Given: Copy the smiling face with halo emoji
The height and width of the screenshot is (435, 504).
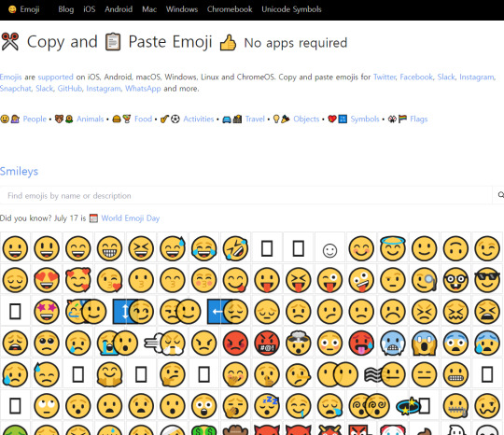Looking at the screenshot, I should pyautogui.click(x=393, y=248).
